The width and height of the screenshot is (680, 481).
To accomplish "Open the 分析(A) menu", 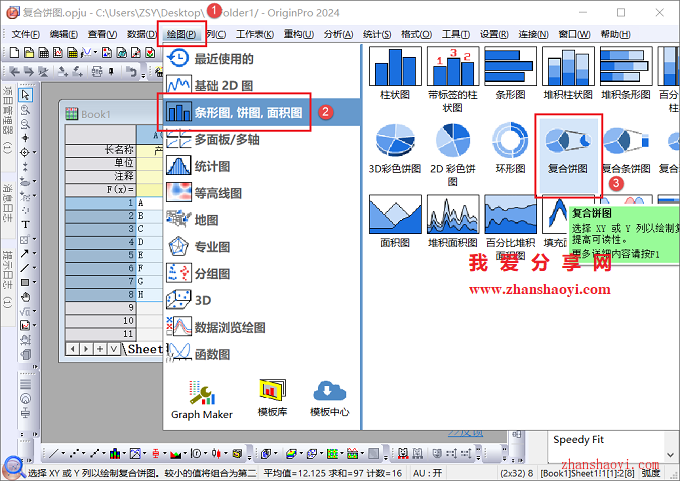I will pyautogui.click(x=338, y=34).
